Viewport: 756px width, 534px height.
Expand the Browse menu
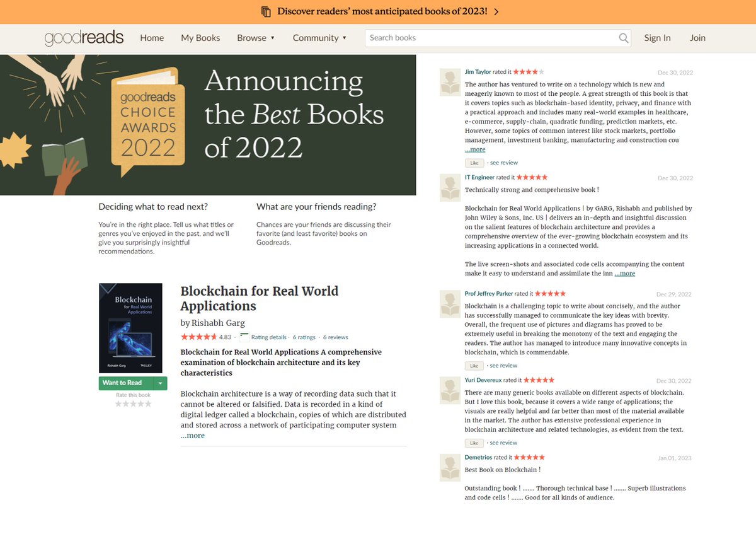(x=256, y=38)
